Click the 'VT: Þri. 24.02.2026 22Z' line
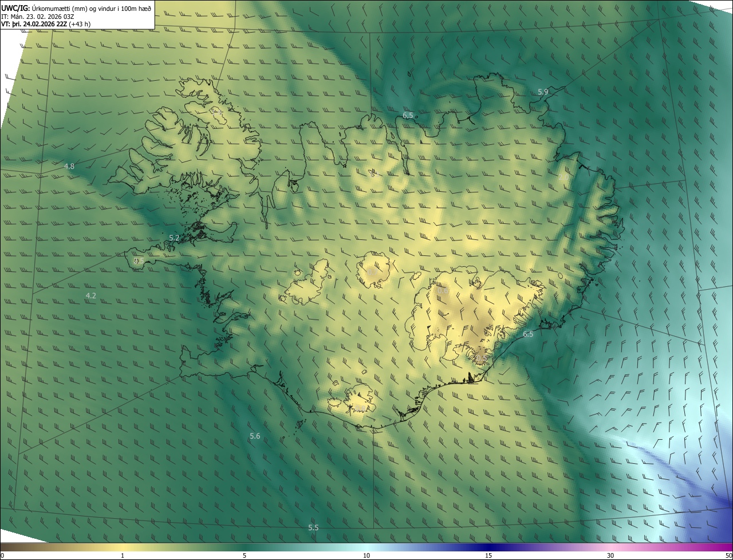Viewport: 733px width, 560px height. click(34, 24)
